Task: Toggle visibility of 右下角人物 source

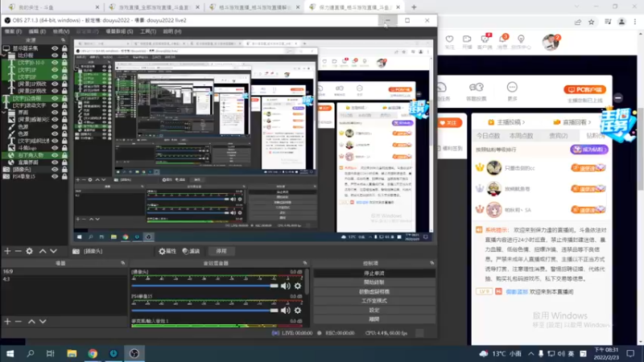Action: [55, 155]
